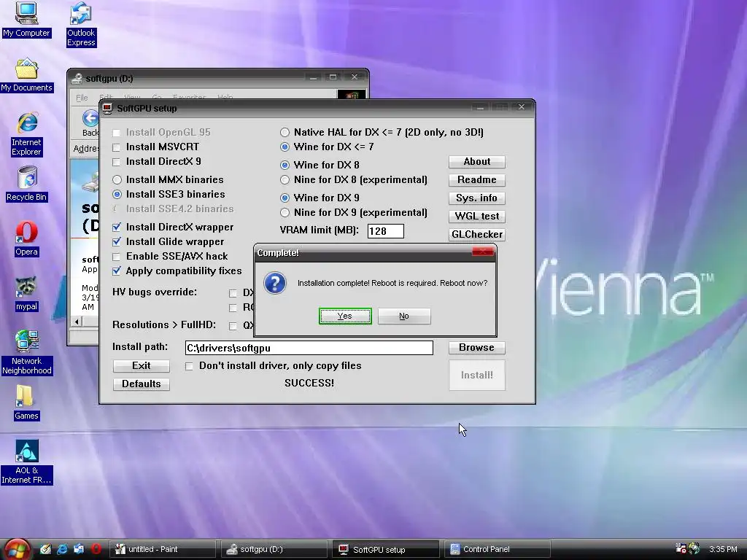Click the 3:35 PM taskbar clock
Screen dimensions: 747x560
pyautogui.click(x=723, y=549)
